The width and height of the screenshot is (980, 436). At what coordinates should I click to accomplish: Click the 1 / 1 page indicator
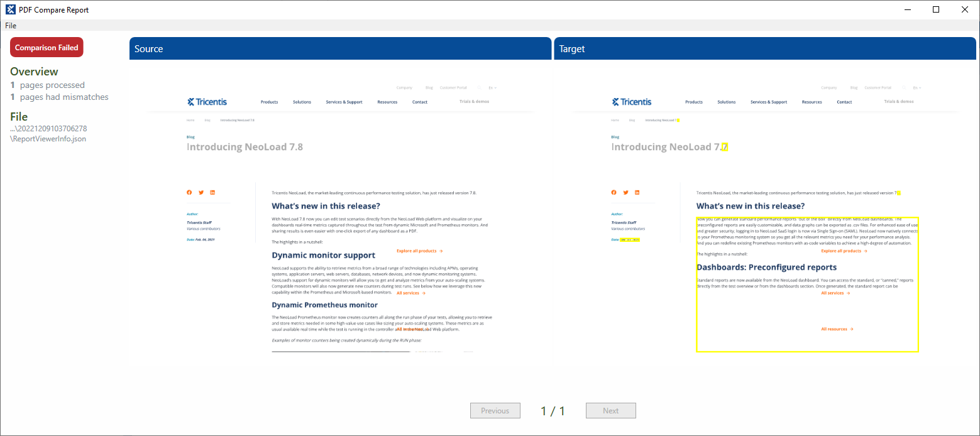click(553, 411)
